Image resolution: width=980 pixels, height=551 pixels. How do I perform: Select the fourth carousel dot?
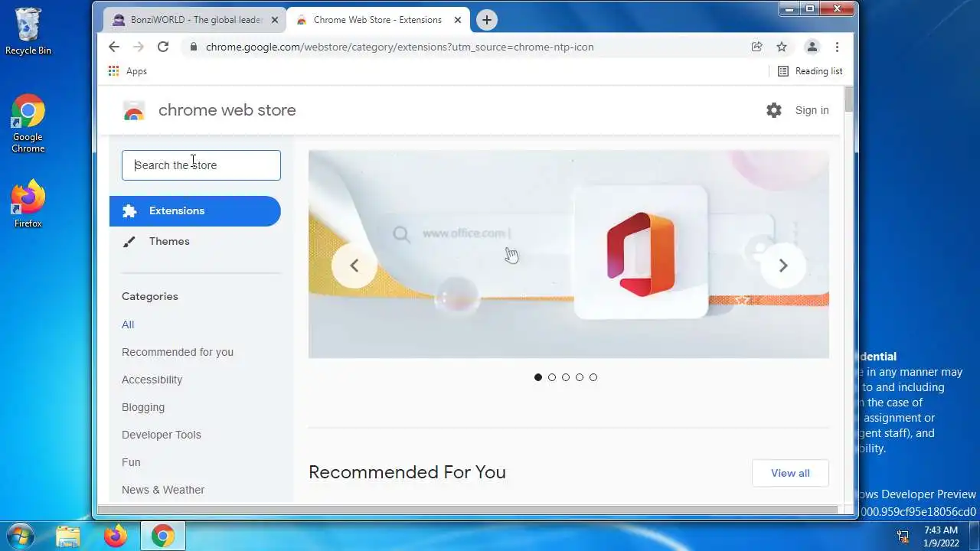click(x=580, y=377)
